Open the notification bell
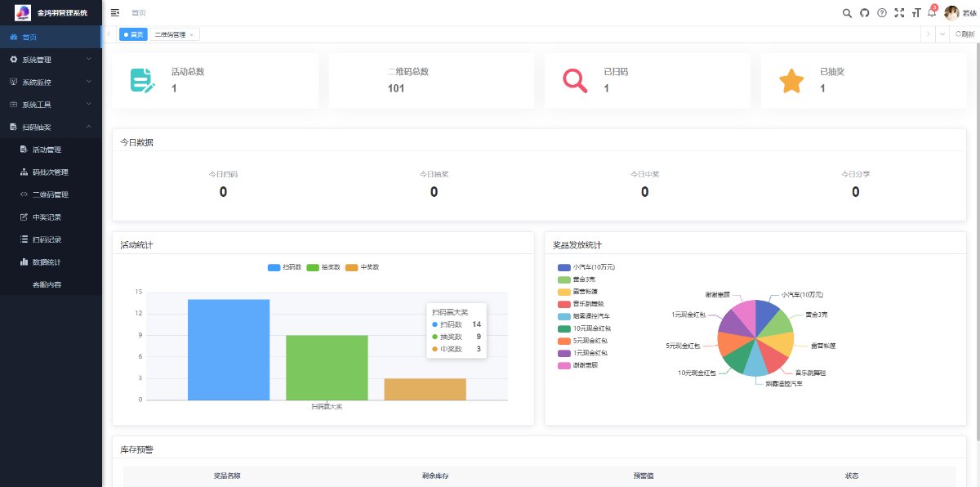Viewport: 980px width, 487px height. 932,12
